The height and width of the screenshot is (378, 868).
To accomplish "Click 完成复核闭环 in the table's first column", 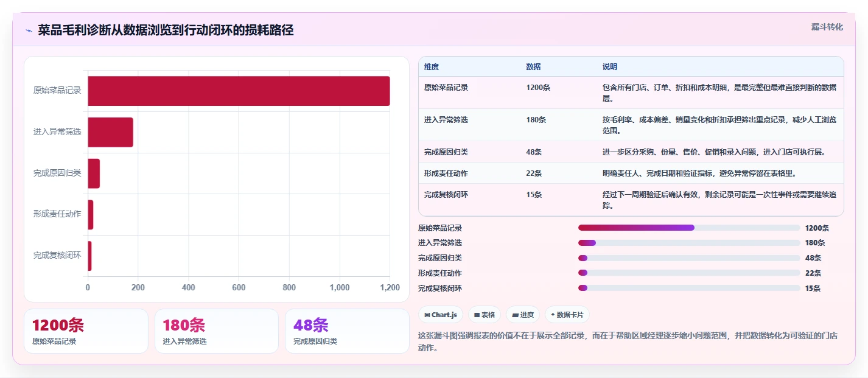I will tap(446, 194).
